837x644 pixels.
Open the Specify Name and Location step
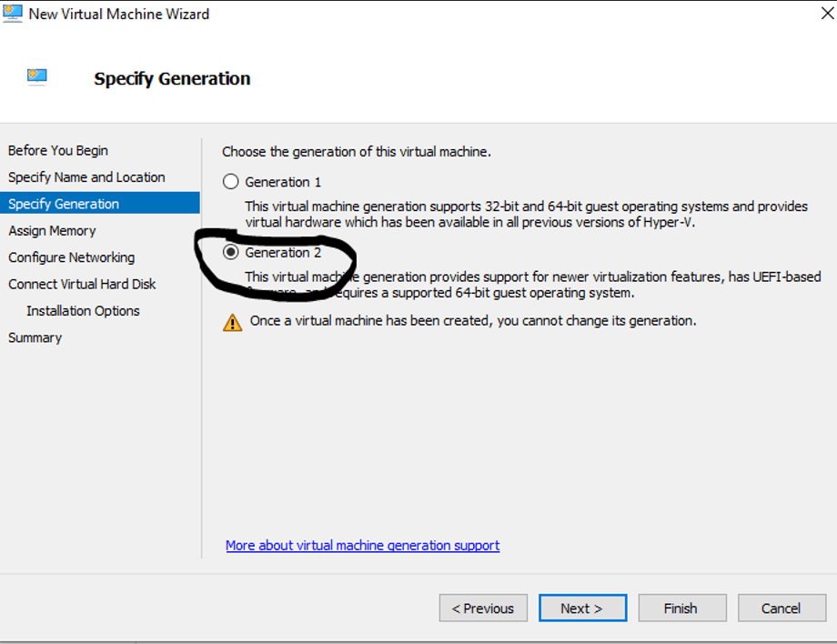pyautogui.click(x=86, y=177)
